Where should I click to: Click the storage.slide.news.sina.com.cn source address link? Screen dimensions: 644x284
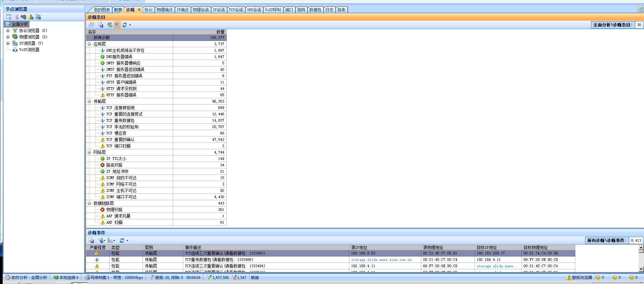coord(381,260)
